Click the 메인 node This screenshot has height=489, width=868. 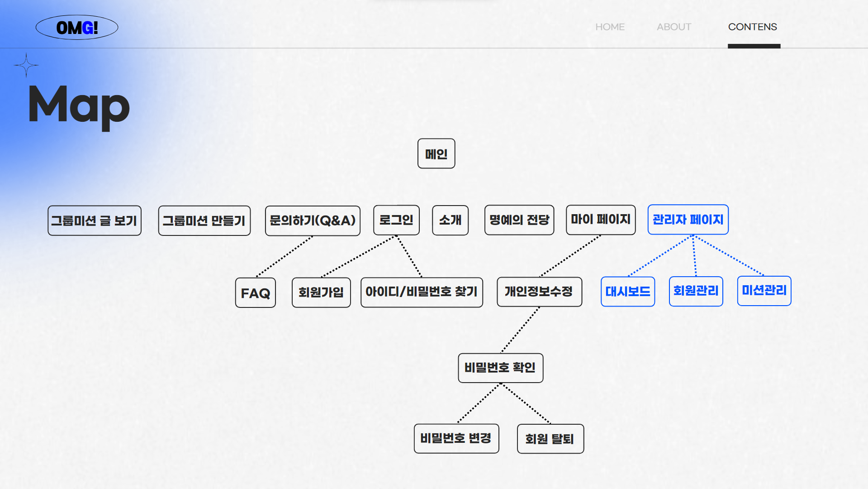[436, 153]
